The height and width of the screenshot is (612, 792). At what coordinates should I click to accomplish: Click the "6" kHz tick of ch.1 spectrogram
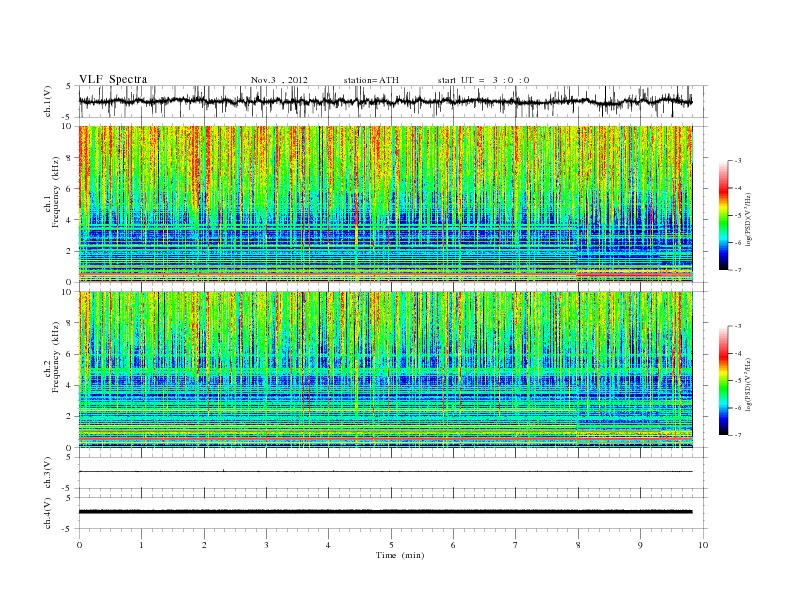click(69, 189)
